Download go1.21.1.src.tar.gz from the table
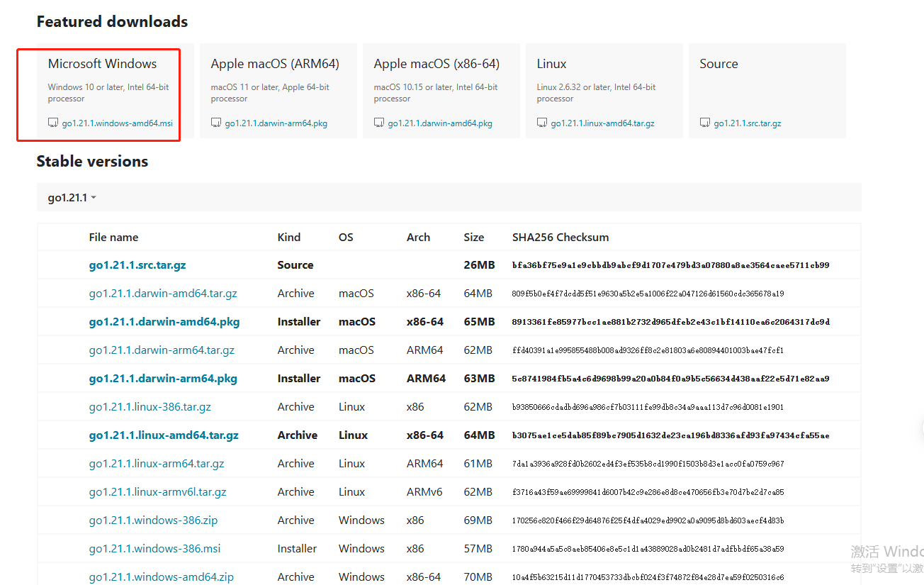 coord(137,265)
